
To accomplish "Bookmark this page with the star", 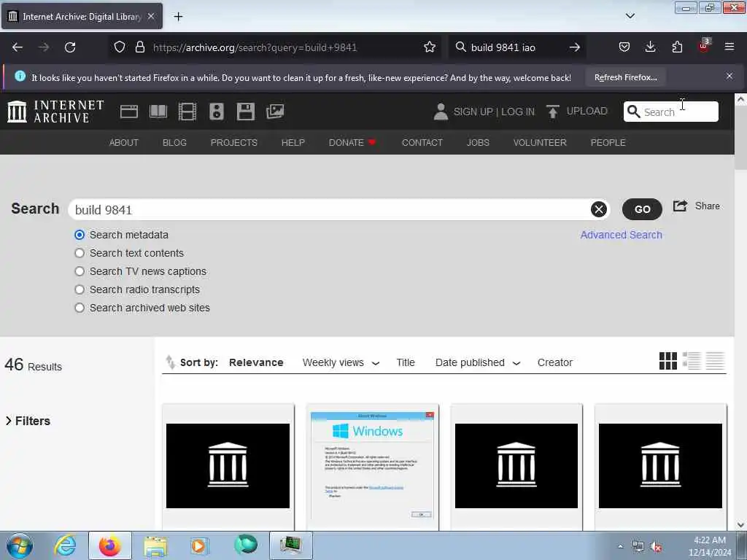I will tap(429, 47).
